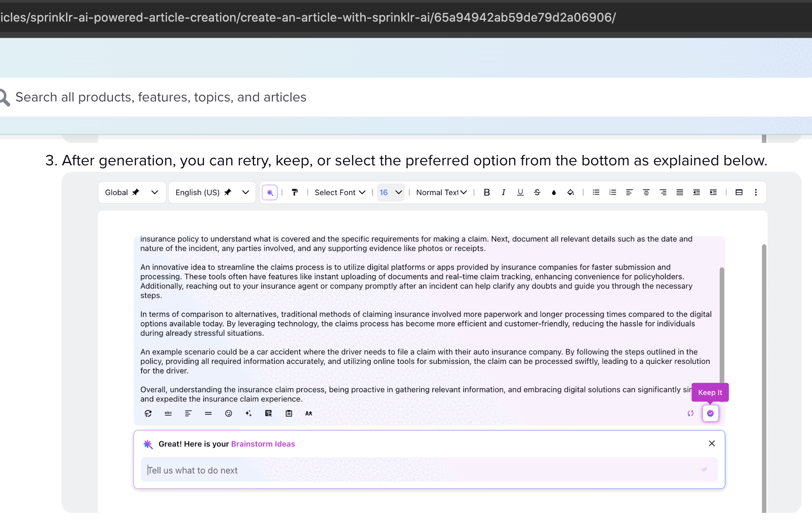Open the Normal Text style menu
The image size is (812, 531).
pyautogui.click(x=441, y=193)
